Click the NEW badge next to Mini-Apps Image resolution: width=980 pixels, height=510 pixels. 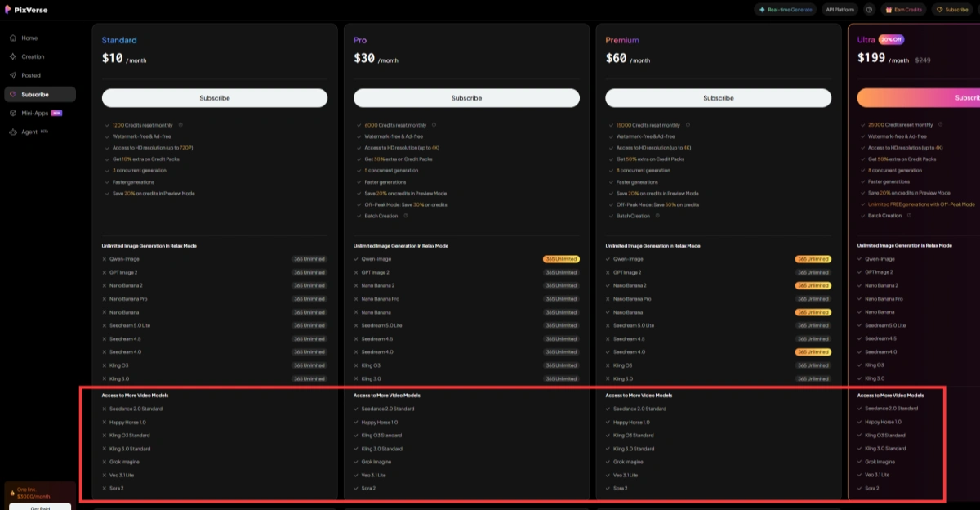[x=56, y=113]
